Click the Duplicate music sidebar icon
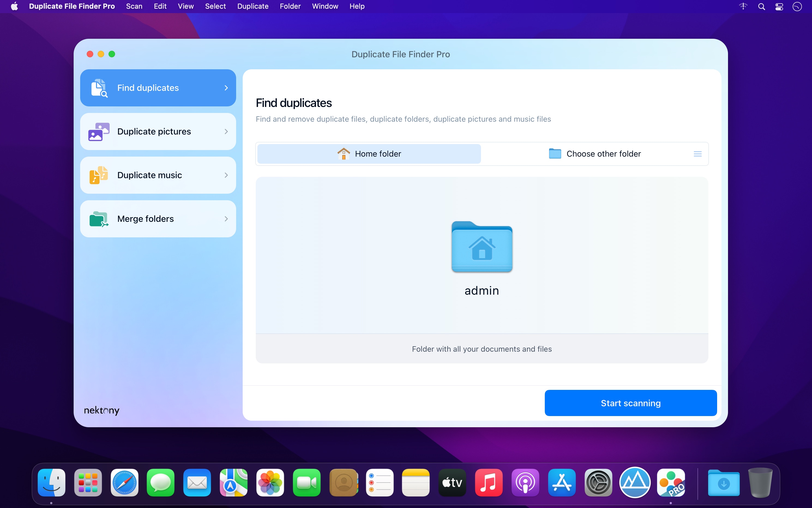812x508 pixels. 98,175
